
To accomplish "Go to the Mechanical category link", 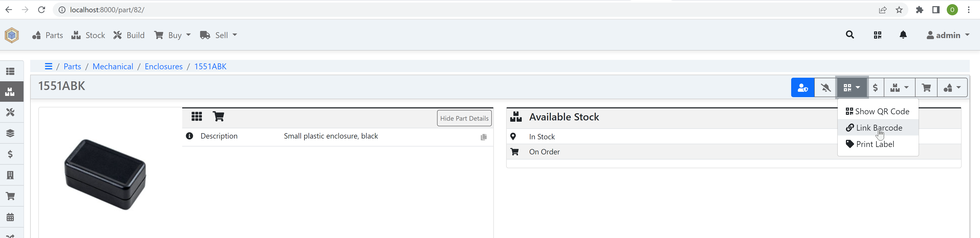I will (x=113, y=66).
